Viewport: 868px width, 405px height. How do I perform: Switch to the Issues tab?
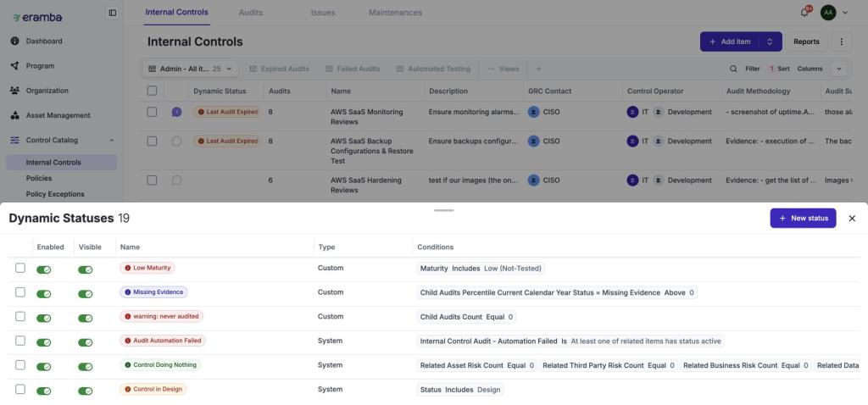(323, 12)
